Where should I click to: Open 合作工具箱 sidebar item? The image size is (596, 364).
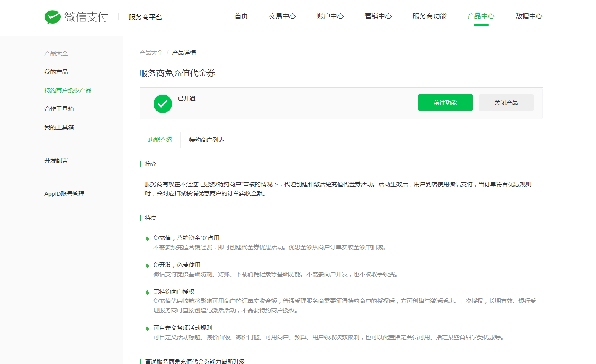point(59,109)
